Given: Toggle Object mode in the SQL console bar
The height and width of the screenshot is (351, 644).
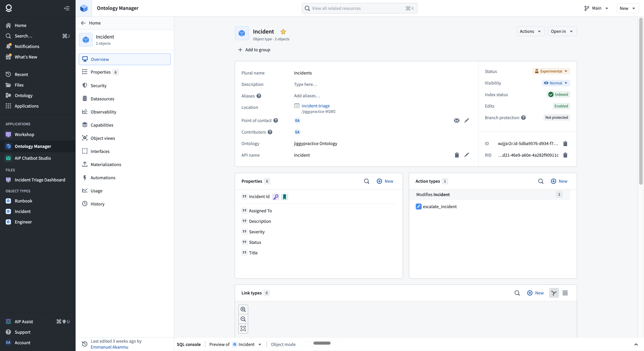Looking at the screenshot, I should (x=283, y=344).
